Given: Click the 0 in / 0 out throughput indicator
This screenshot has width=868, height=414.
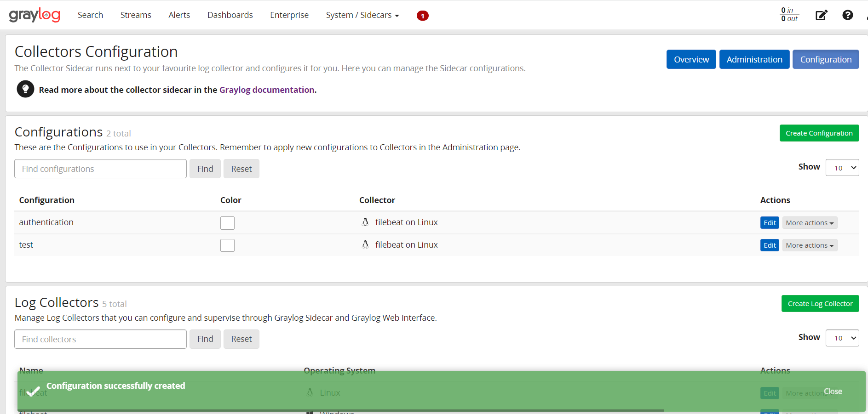Looking at the screenshot, I should pyautogui.click(x=789, y=15).
